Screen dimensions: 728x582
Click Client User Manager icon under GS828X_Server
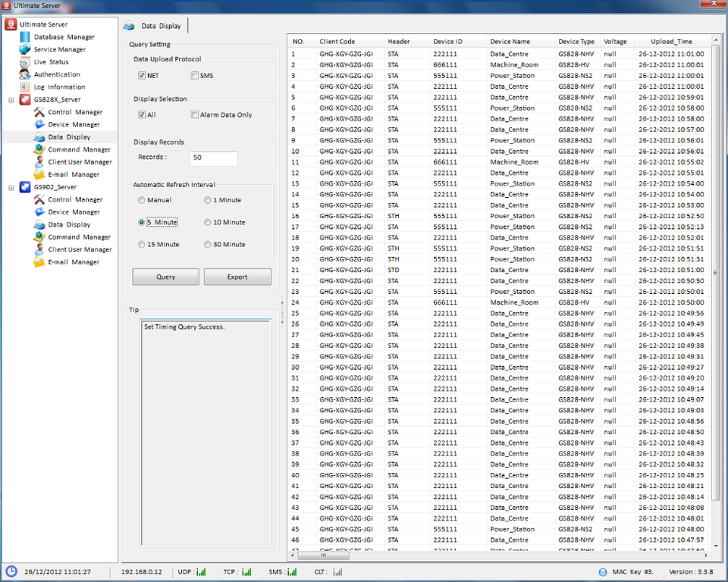coord(39,162)
